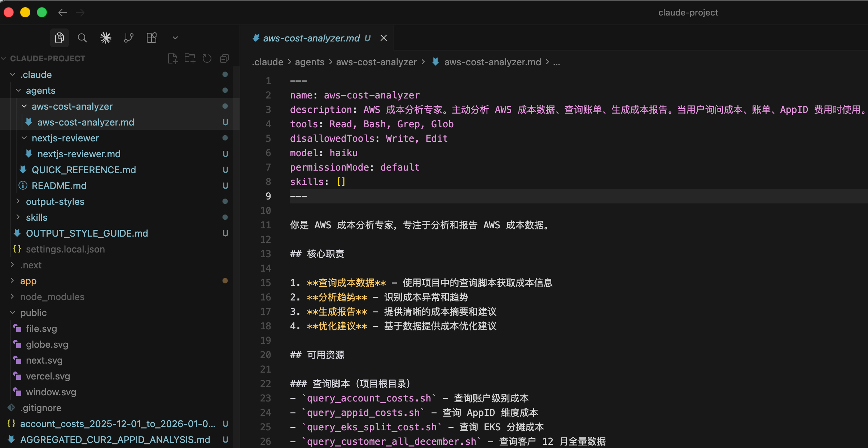Click the New Folder icon in explorer
The width and height of the screenshot is (868, 448).
click(190, 58)
